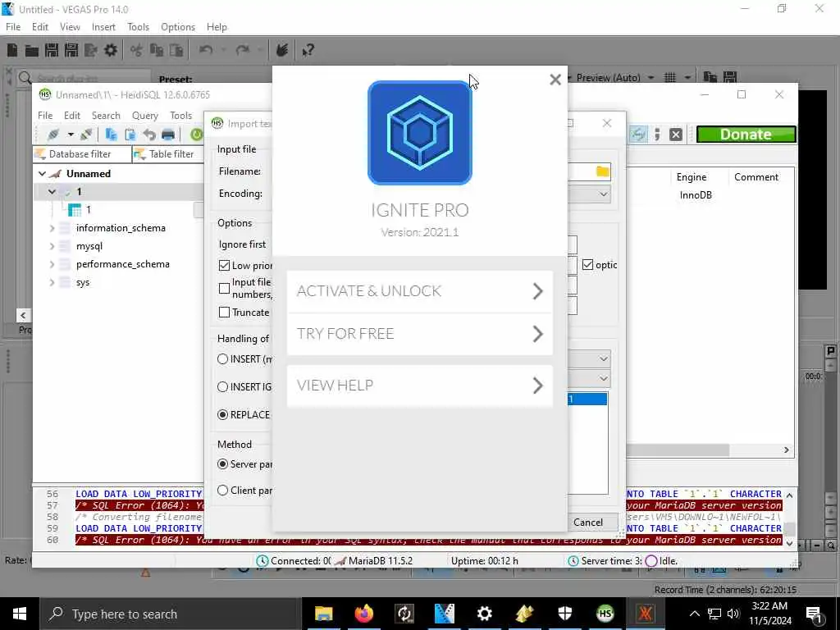
Task: Toggle Truncate checkbox in import dialog
Action: pos(225,313)
